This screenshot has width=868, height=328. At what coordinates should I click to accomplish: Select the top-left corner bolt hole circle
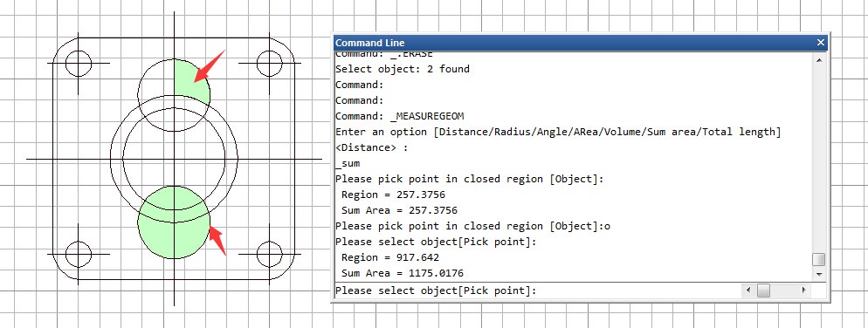coord(79,63)
